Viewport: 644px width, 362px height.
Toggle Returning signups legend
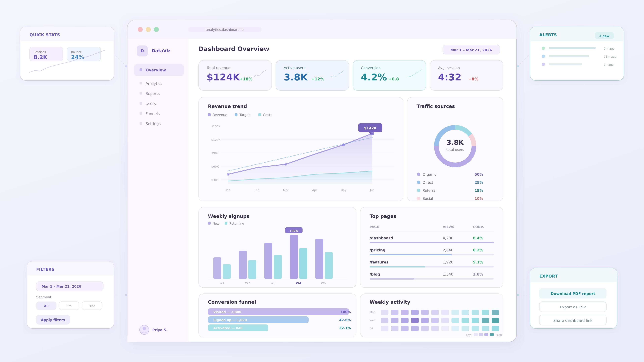tap(234, 223)
